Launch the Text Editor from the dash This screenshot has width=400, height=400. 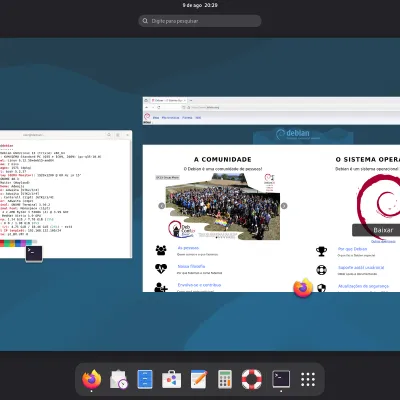pos(199,379)
